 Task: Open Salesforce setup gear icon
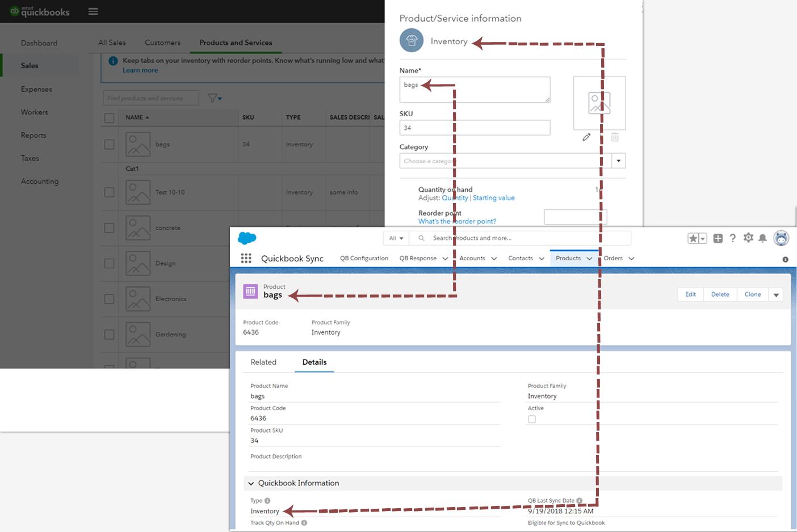pos(748,238)
